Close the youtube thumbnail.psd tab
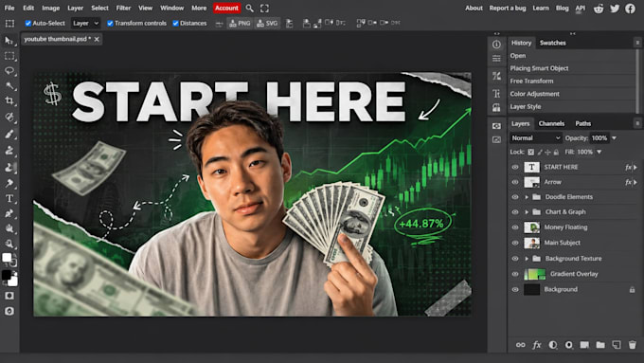Image resolution: width=644 pixels, height=363 pixels. tap(97, 39)
